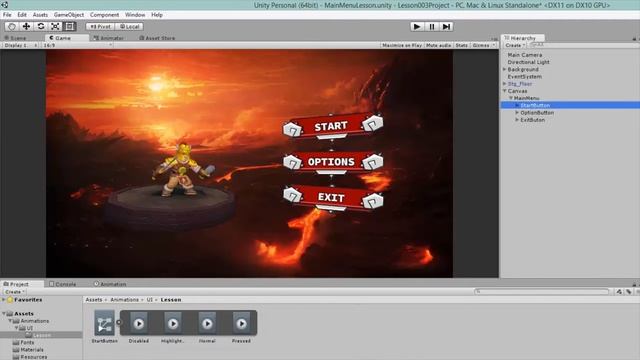Toggle Local handle rotation
The height and width of the screenshot is (360, 640).
tap(129, 27)
